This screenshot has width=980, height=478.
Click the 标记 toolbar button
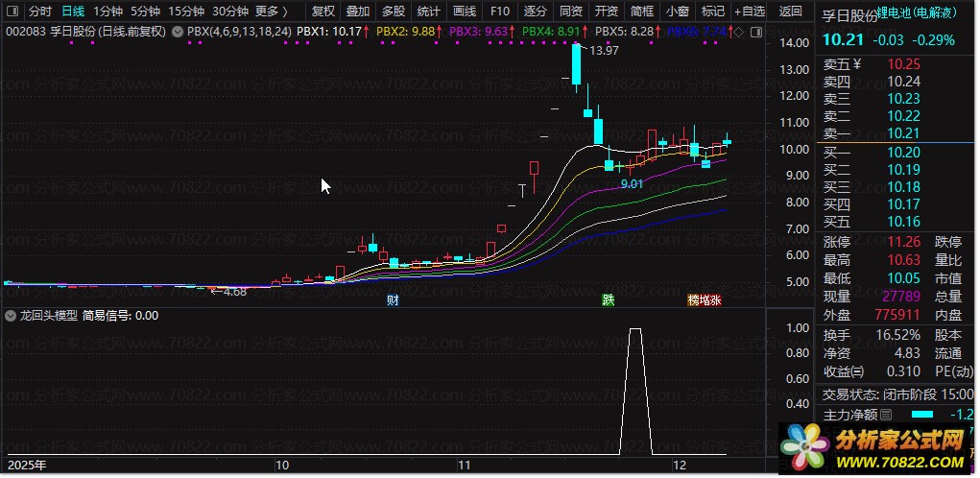[x=713, y=12]
